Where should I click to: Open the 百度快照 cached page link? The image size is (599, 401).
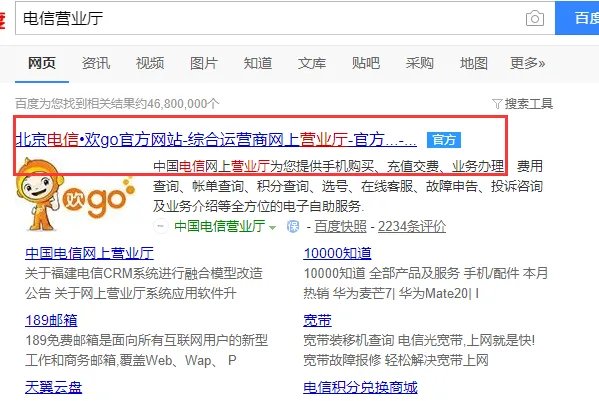340,226
